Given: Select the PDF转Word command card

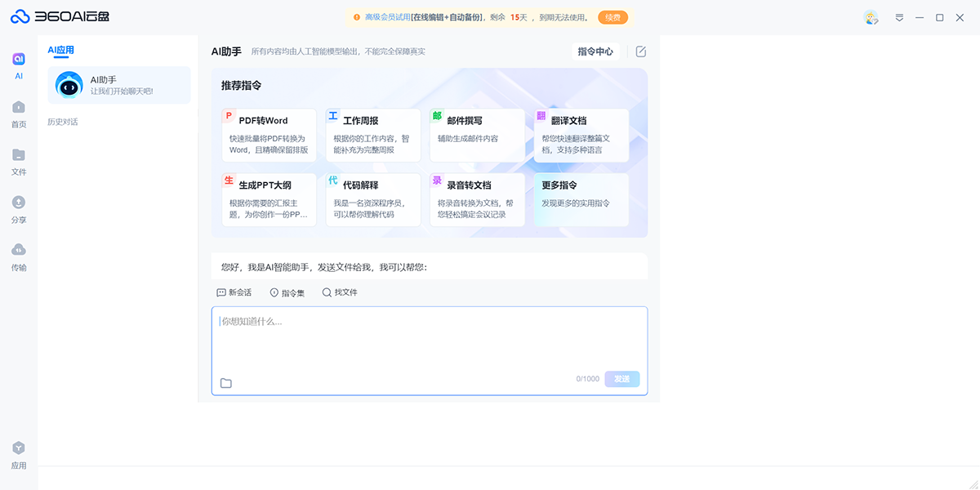Looking at the screenshot, I should tap(269, 135).
